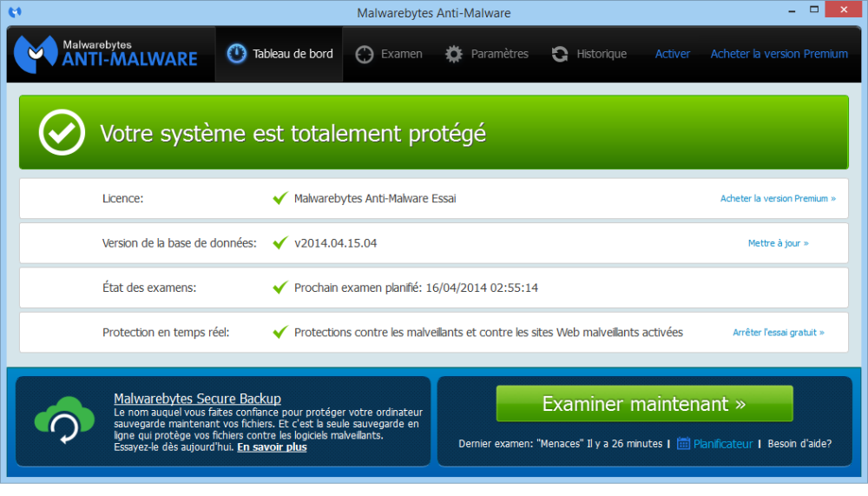Click the Protection en temps réel: label
Viewport: 868px width, 496px height.
coord(166,333)
